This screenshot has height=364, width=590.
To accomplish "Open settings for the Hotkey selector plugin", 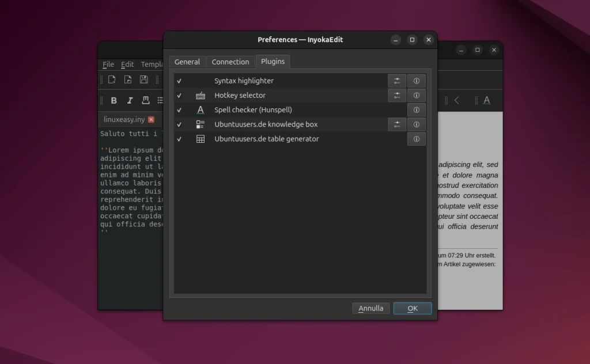I will click(x=397, y=95).
